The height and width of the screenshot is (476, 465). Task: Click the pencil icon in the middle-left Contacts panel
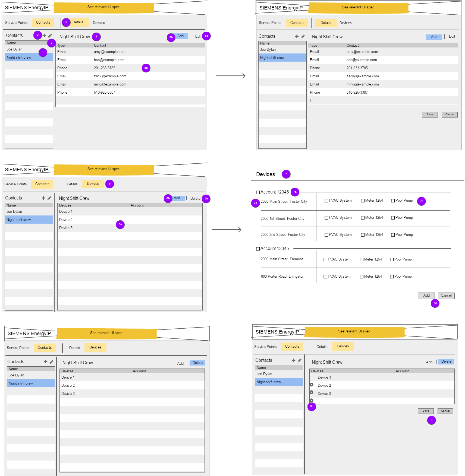click(x=49, y=198)
